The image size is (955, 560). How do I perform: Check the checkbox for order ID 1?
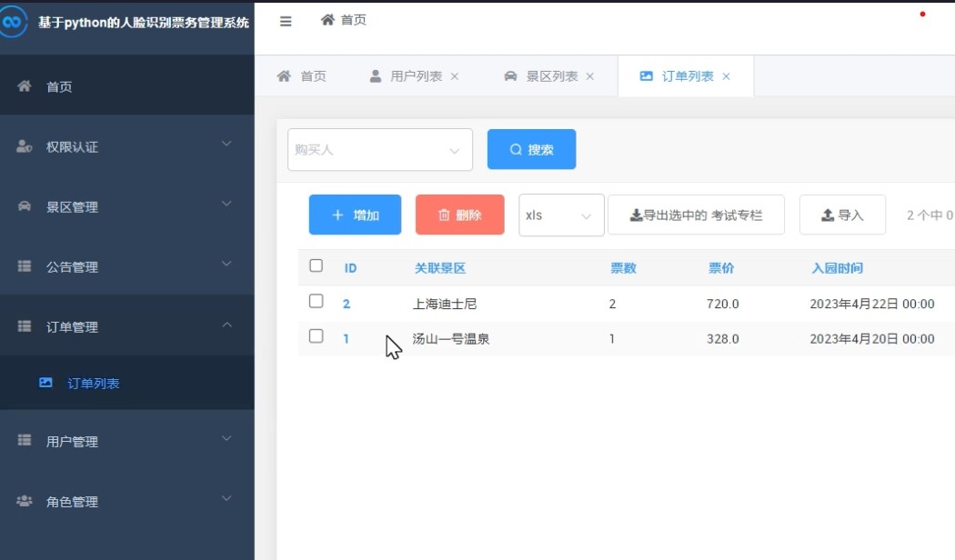coord(317,335)
